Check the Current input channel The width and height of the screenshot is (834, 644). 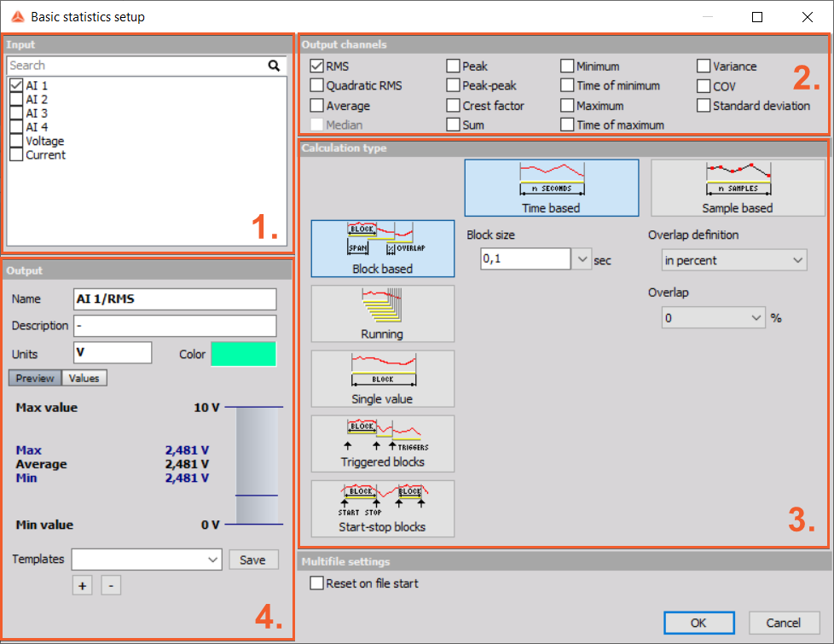click(x=16, y=154)
